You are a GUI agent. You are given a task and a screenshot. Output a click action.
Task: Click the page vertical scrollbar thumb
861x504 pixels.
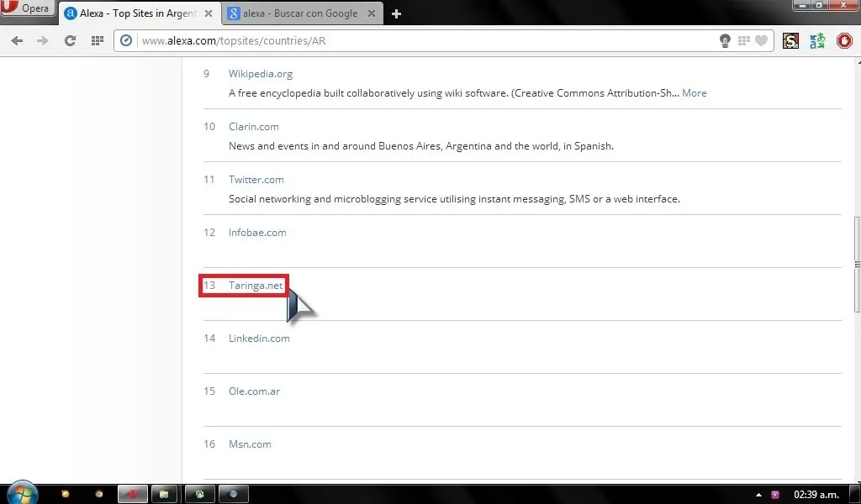tap(857, 265)
